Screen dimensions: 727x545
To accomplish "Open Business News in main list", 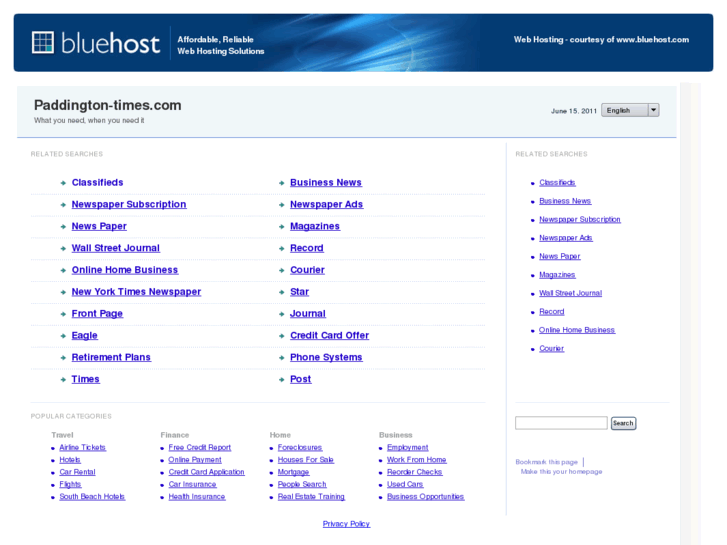I will coord(326,183).
